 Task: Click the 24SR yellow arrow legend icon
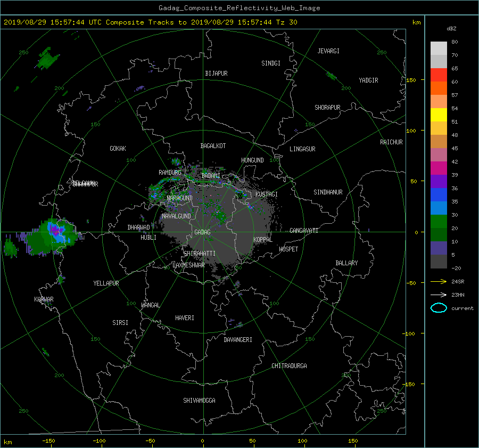(439, 281)
